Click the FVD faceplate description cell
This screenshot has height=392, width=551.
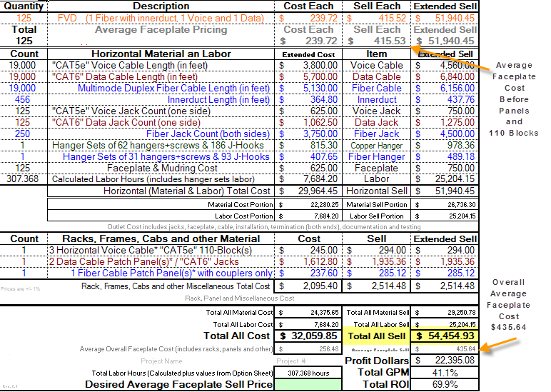[x=161, y=18]
